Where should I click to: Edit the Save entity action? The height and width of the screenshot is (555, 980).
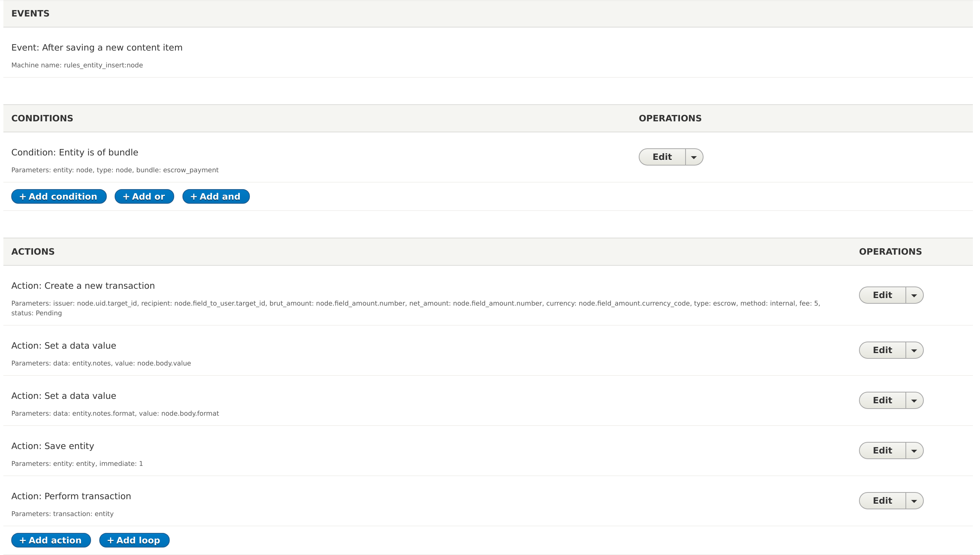[x=882, y=451]
